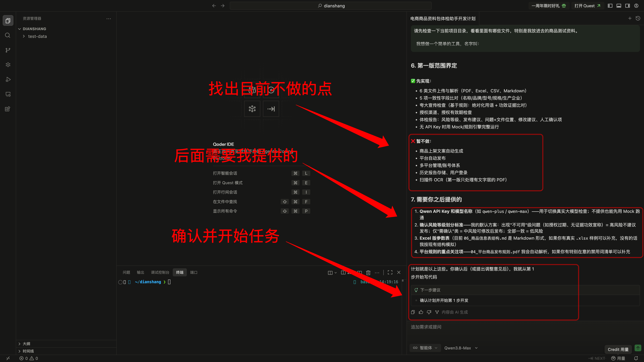Open the Qwen3.8-Max model dropdown
This screenshot has height=362, width=644.
[461, 348]
